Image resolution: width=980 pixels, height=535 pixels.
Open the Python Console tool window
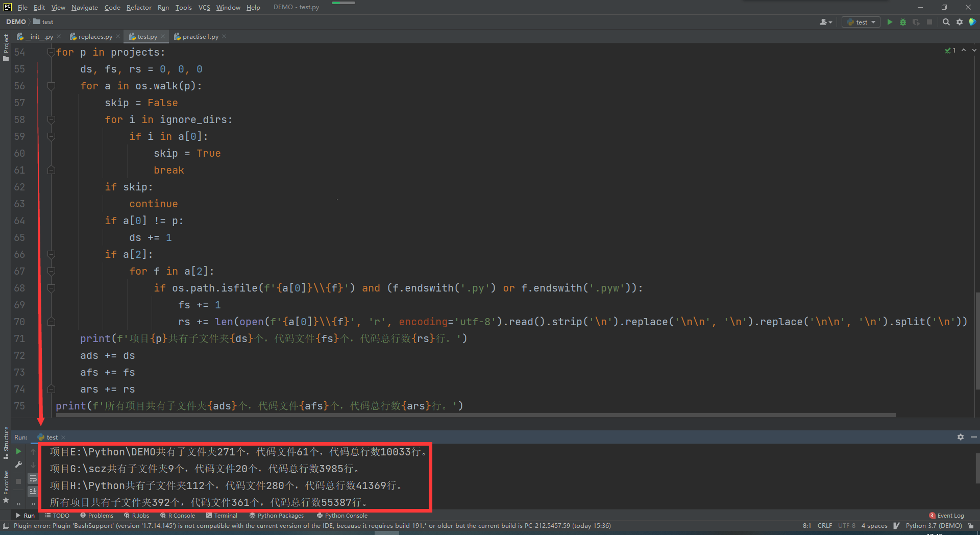(x=342, y=516)
